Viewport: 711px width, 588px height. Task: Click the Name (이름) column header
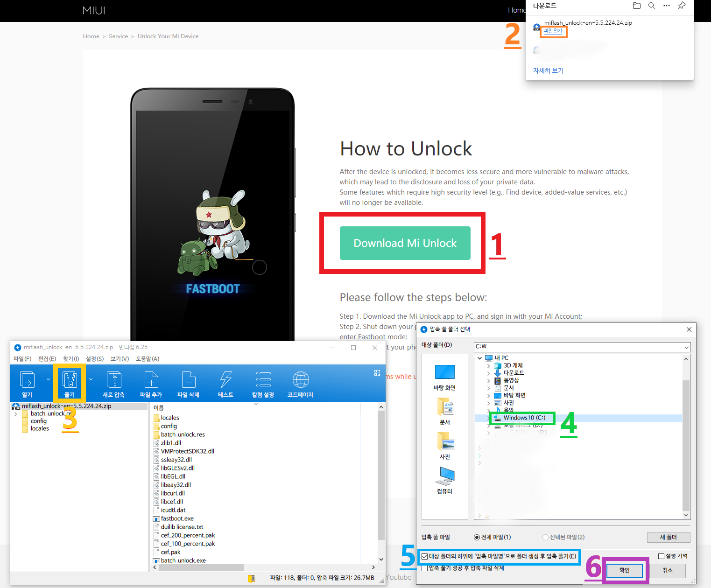click(158, 408)
